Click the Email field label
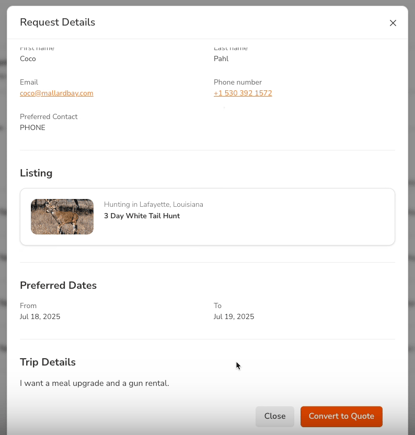This screenshot has width=415, height=435. coord(29,82)
